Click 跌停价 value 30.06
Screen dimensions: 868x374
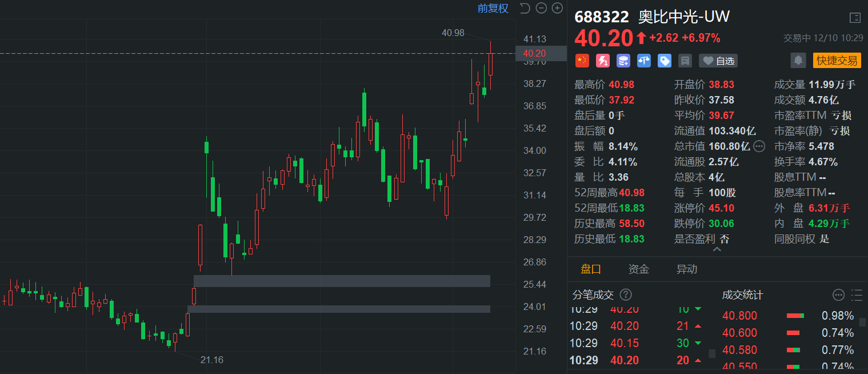[722, 224]
